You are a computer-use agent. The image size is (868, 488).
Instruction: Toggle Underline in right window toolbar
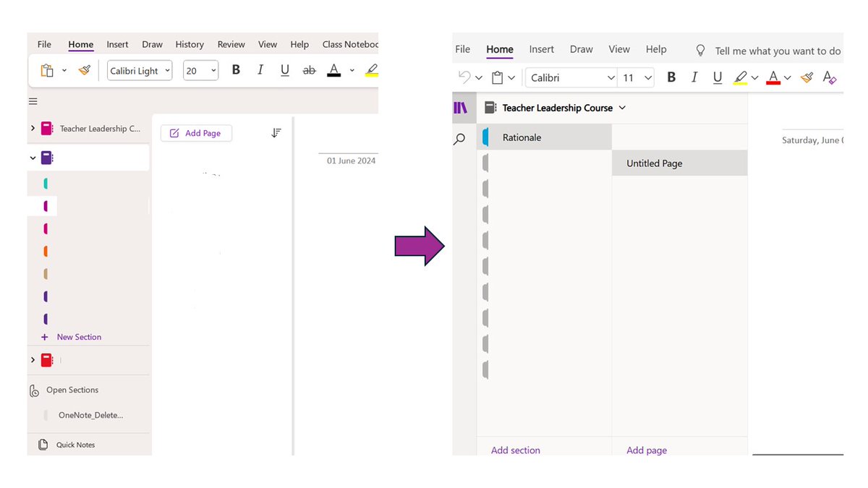[x=718, y=77]
